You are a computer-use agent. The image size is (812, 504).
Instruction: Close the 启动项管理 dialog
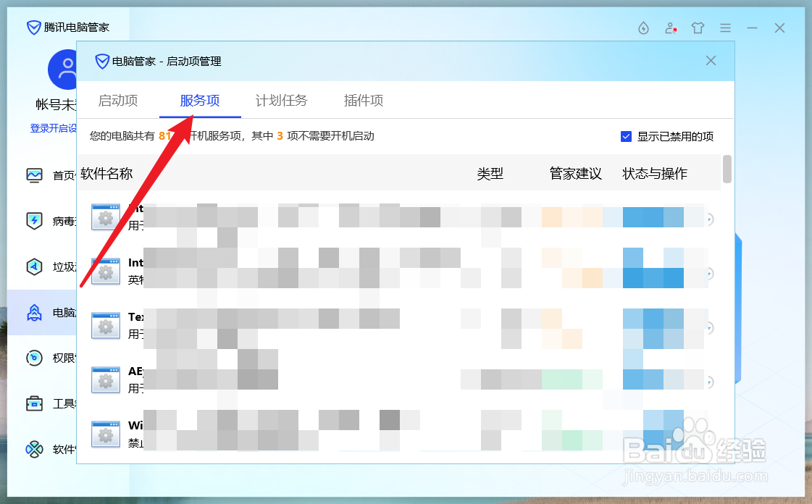tap(711, 61)
